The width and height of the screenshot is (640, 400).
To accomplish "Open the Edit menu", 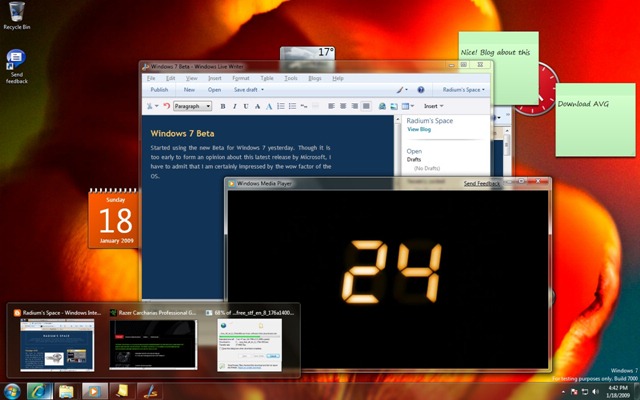I will pyautogui.click(x=171, y=78).
